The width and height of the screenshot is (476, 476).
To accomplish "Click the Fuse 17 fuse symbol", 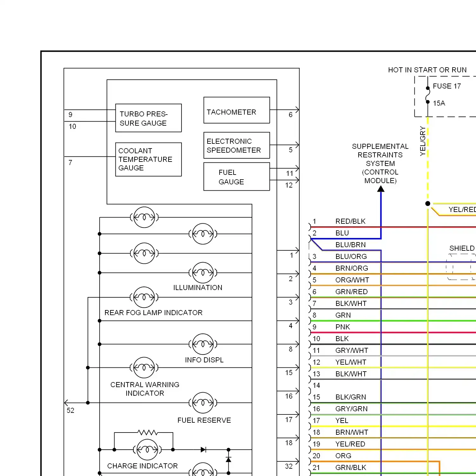I will pos(427,95).
